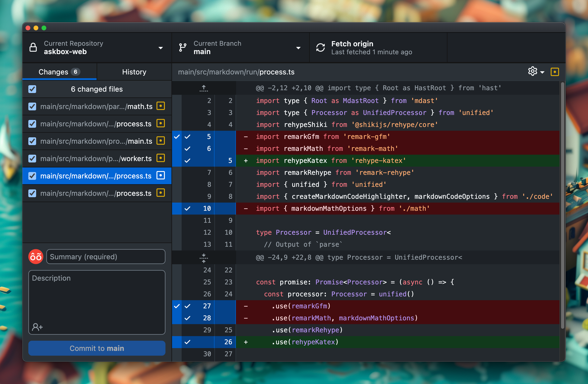The image size is (588, 384).
Task: Click the changes count badge 6
Action: 75,72
